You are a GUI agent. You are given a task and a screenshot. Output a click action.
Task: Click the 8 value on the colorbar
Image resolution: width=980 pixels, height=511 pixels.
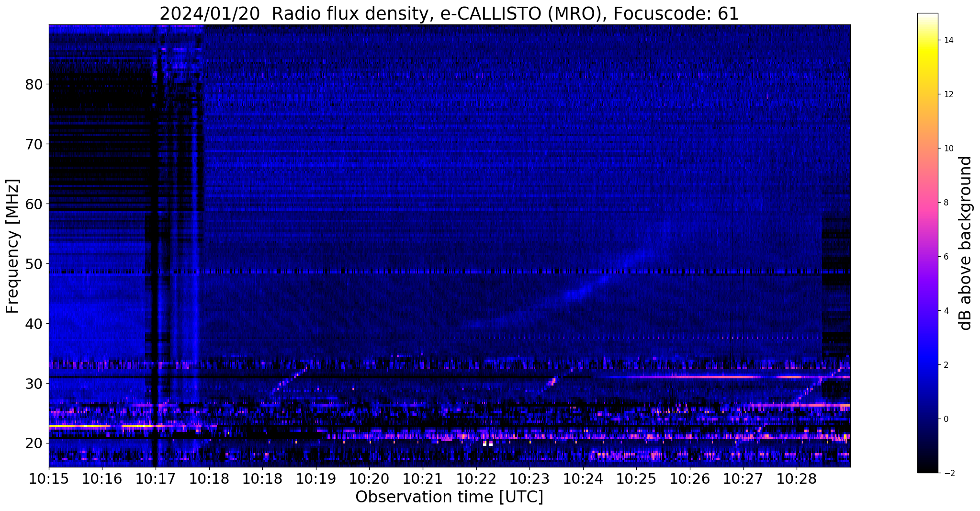point(946,203)
